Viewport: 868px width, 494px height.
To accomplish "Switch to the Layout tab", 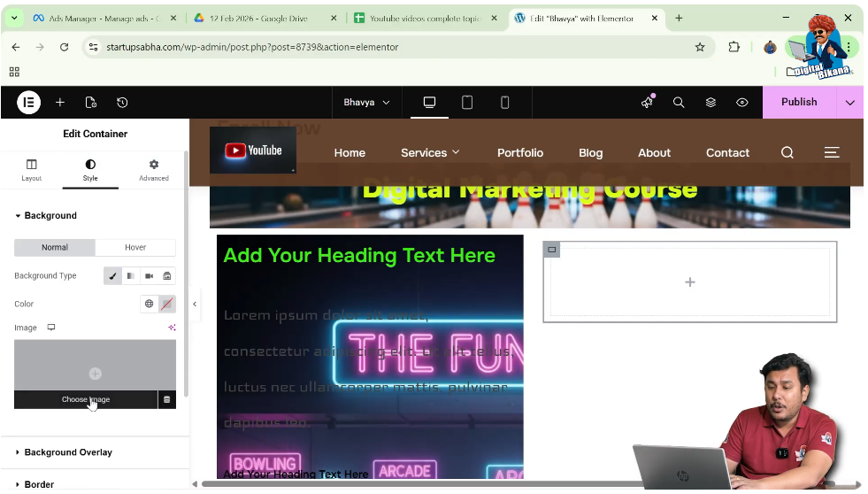I will pyautogui.click(x=32, y=170).
